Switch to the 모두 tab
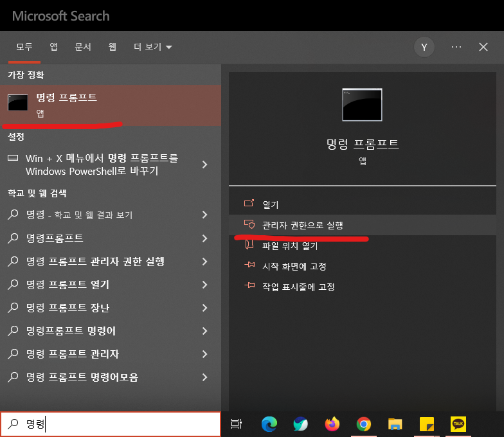Image resolution: width=504 pixels, height=437 pixels. [24, 47]
